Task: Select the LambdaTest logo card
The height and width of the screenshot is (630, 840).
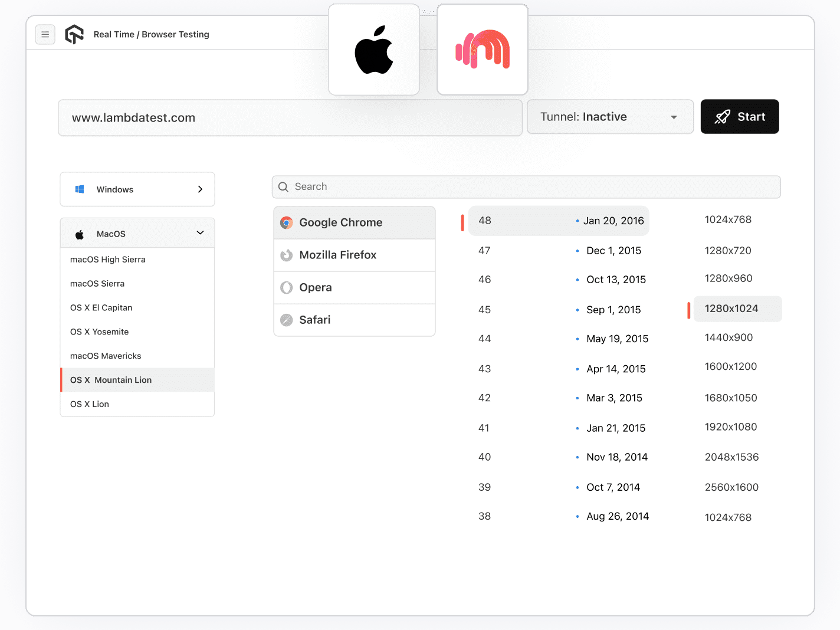Action: pos(482,50)
